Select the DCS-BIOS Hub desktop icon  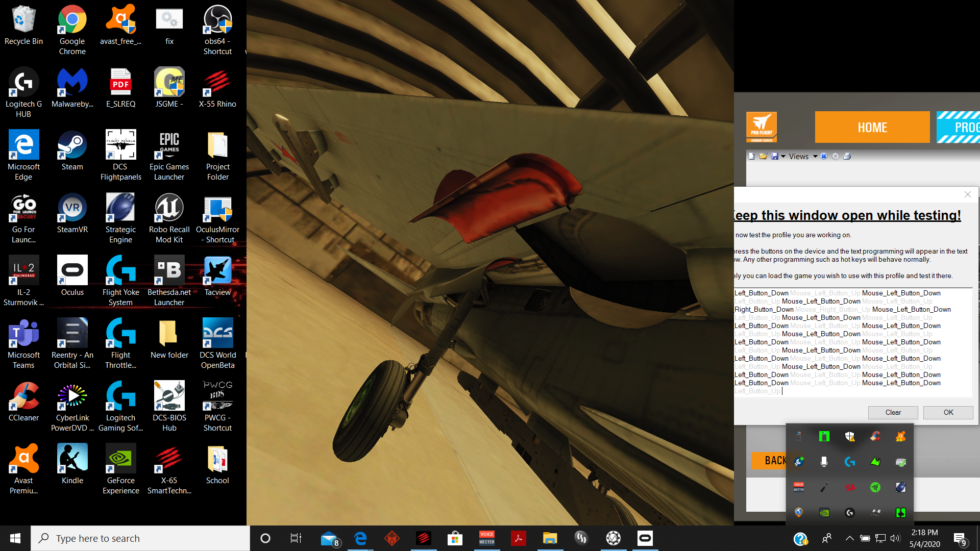point(169,406)
